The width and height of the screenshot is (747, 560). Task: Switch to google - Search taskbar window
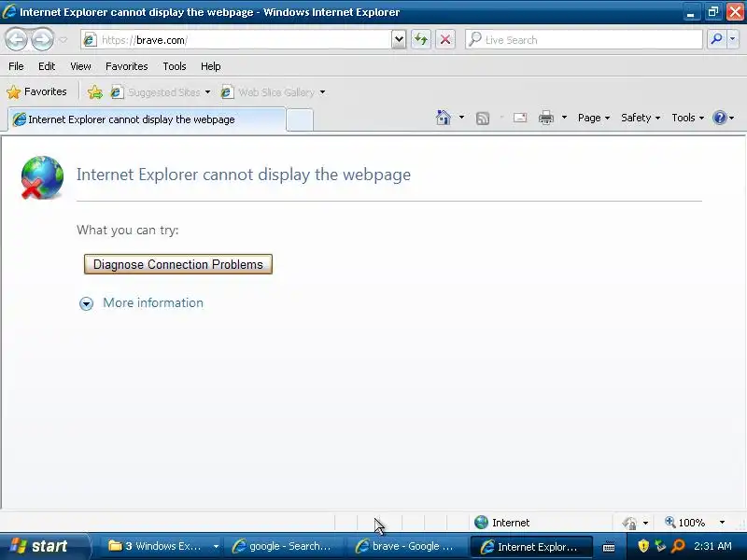[x=283, y=546]
